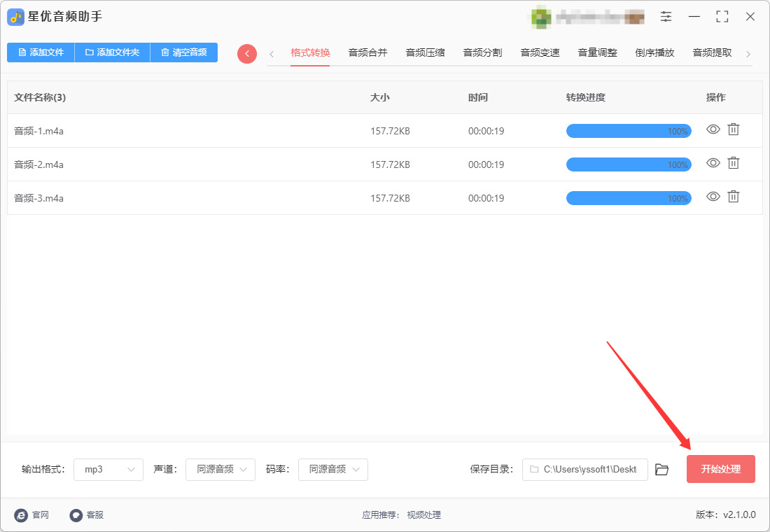Viewport: 770px width, 532px height.
Task: Click the progress bar for 音频-2.m4a
Action: 629,164
